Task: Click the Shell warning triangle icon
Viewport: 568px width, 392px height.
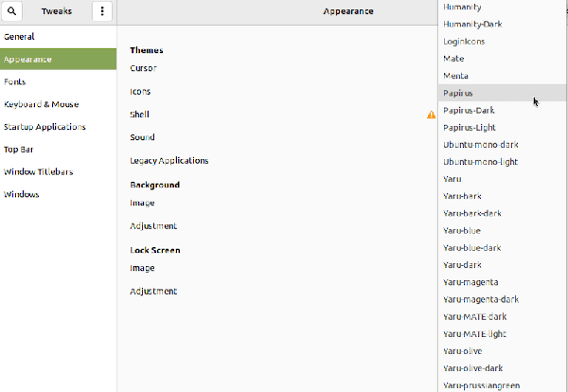Action: pyautogui.click(x=431, y=115)
